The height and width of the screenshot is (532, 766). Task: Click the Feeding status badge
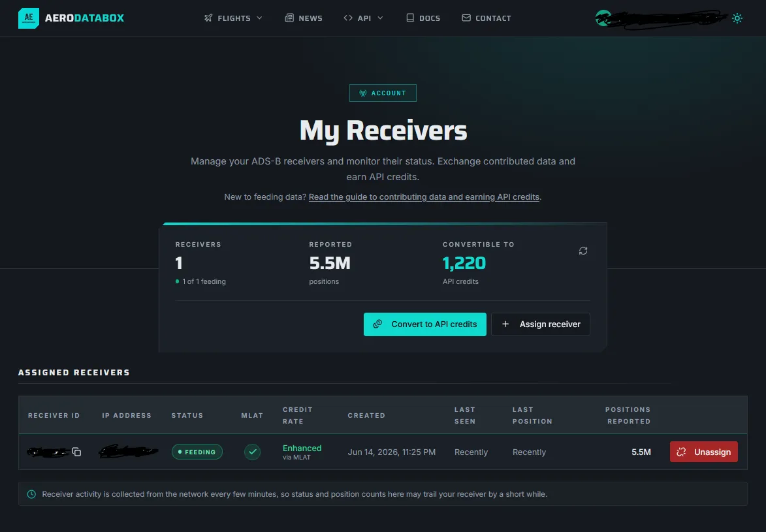click(197, 452)
